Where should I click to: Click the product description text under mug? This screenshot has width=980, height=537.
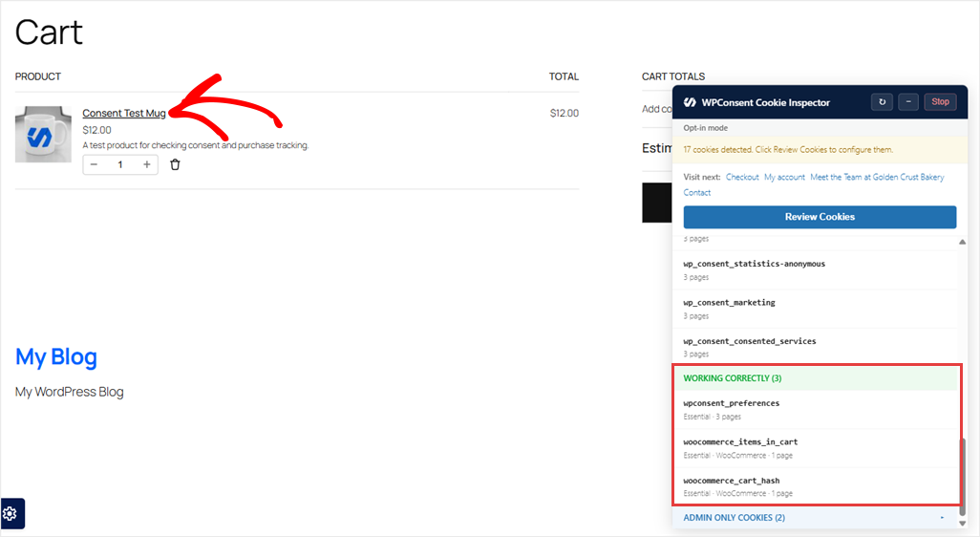(196, 145)
